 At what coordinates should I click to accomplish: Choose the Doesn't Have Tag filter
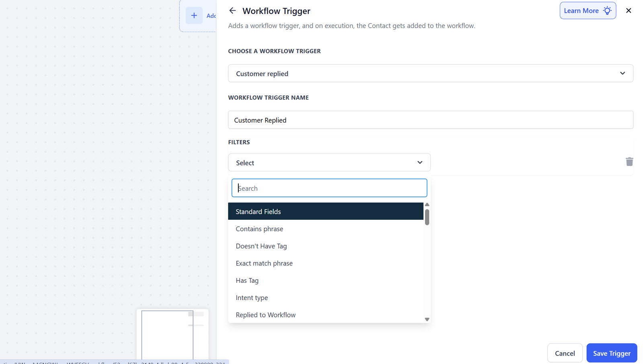point(326,246)
